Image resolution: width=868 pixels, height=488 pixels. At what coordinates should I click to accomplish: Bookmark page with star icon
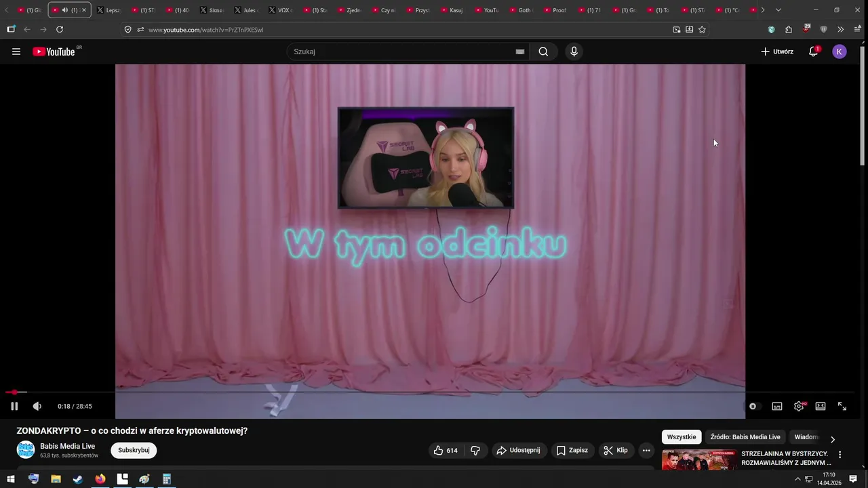702,29
